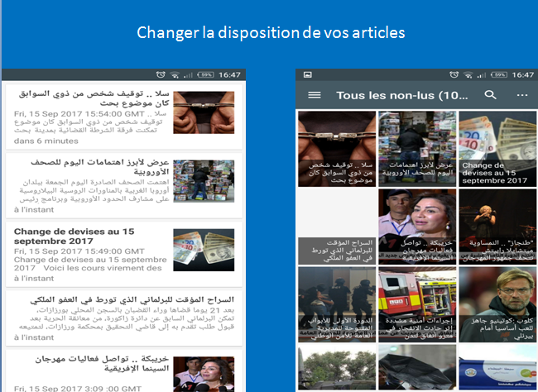Tap the 59% battery icon in left status bar
The width and height of the screenshot is (538, 392).
(205, 74)
